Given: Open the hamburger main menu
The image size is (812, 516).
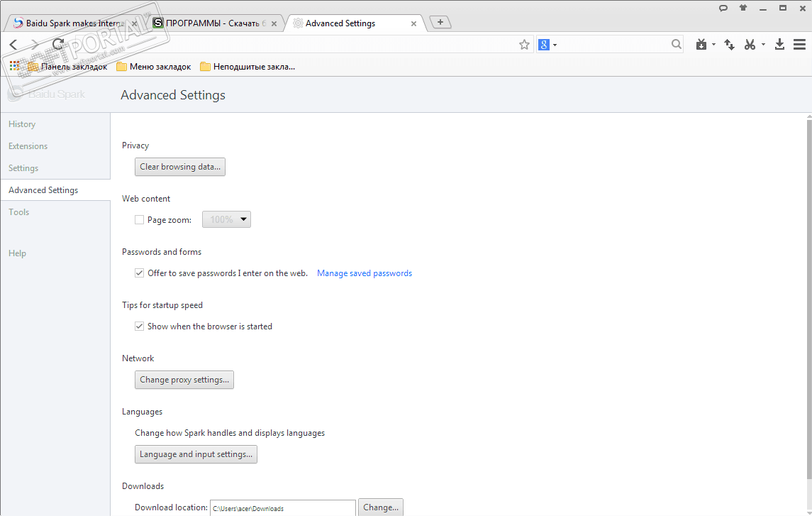Looking at the screenshot, I should coord(799,45).
